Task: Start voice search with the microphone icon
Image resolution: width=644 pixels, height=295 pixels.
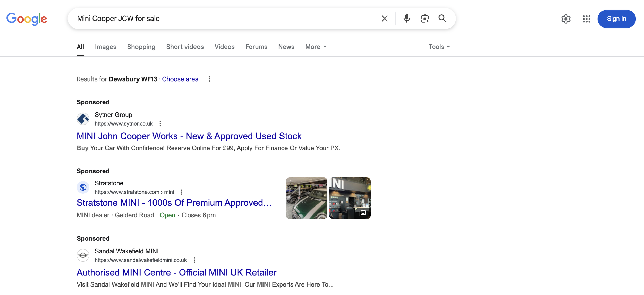Action: pos(406,19)
